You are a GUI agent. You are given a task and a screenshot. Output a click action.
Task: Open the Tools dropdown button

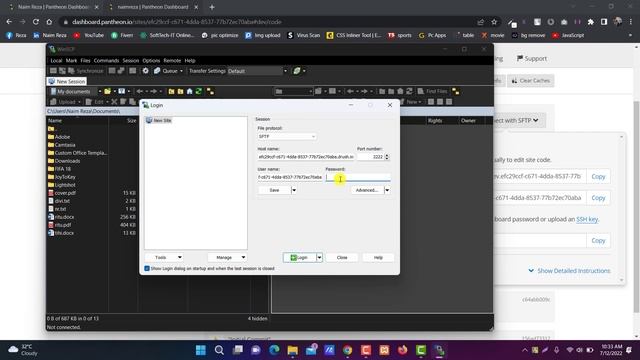pos(164,258)
